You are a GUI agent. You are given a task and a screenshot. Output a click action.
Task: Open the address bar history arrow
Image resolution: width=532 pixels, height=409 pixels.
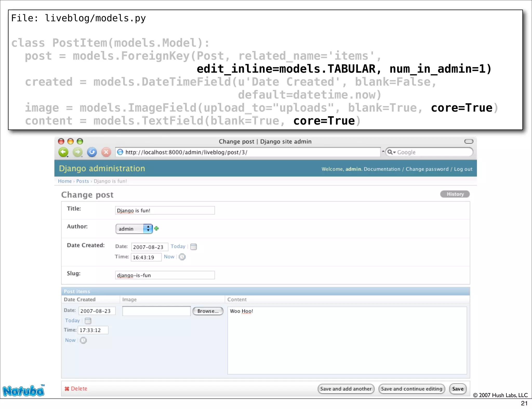point(383,152)
